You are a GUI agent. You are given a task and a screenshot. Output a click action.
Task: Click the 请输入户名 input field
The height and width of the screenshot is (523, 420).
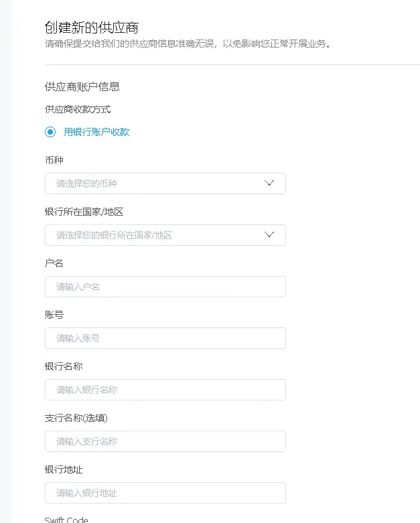click(x=165, y=287)
